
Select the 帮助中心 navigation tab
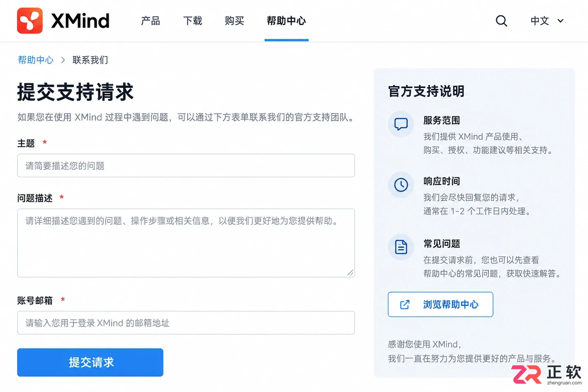[286, 21]
